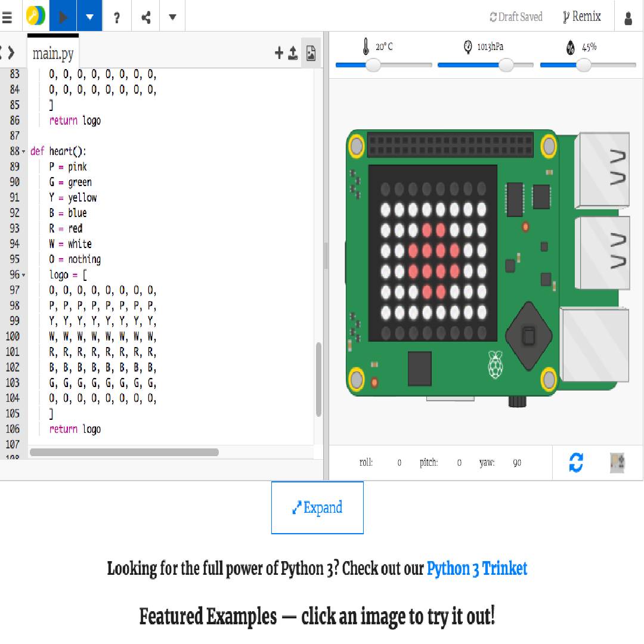
Task: Open the user account icon
Action: point(628,18)
